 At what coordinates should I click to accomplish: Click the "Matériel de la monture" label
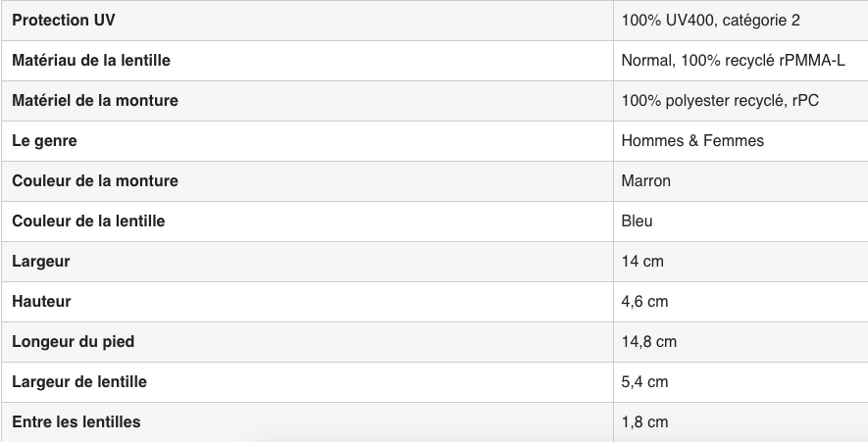95,101
